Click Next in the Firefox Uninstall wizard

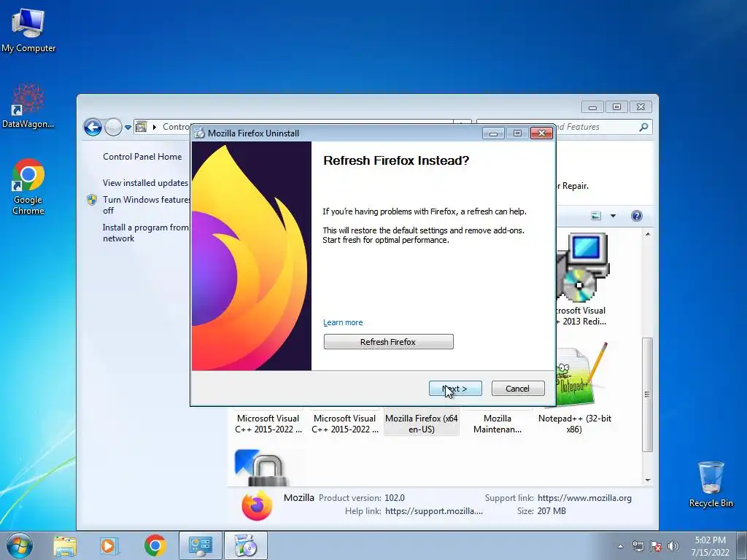[x=455, y=389]
